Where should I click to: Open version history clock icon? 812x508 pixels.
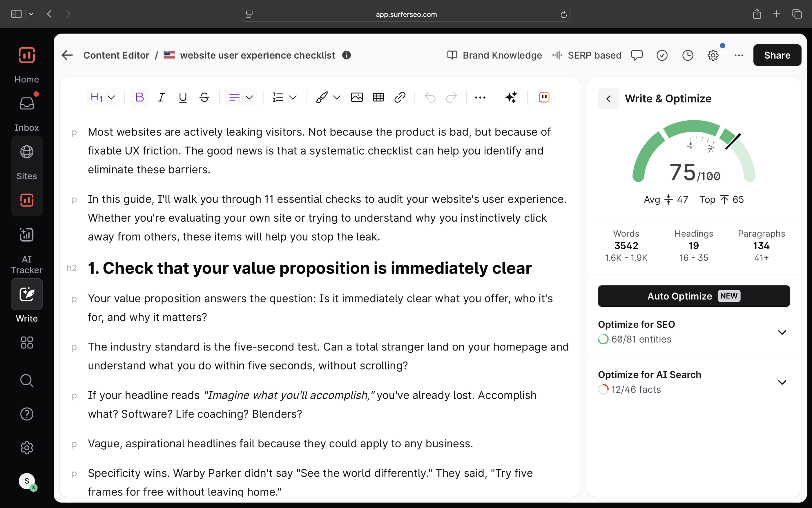(x=687, y=55)
